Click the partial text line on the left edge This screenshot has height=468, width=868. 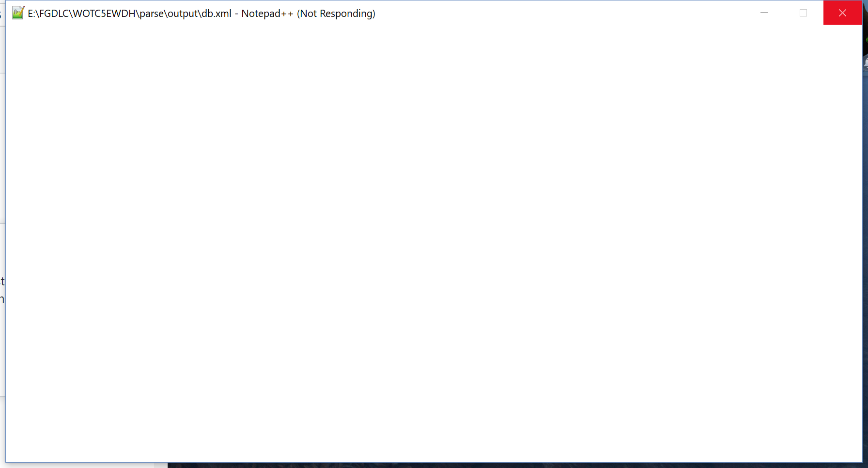coord(2,281)
